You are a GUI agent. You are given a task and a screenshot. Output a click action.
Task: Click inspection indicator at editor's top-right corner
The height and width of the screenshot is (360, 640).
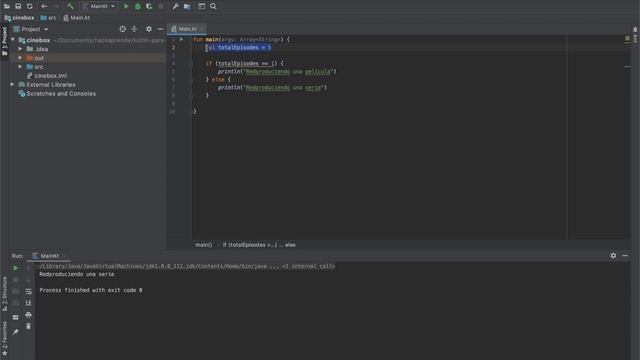point(627,38)
